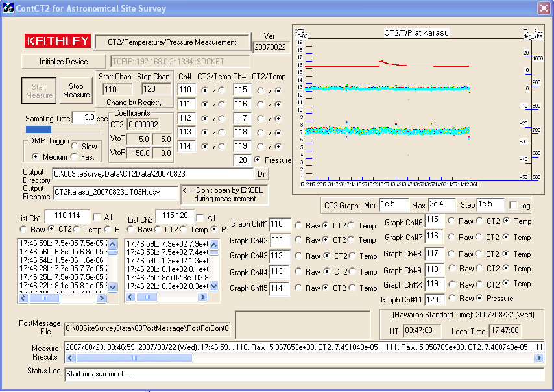Click the Output Filename text field
Screen dimensions: 554x392
115,192
